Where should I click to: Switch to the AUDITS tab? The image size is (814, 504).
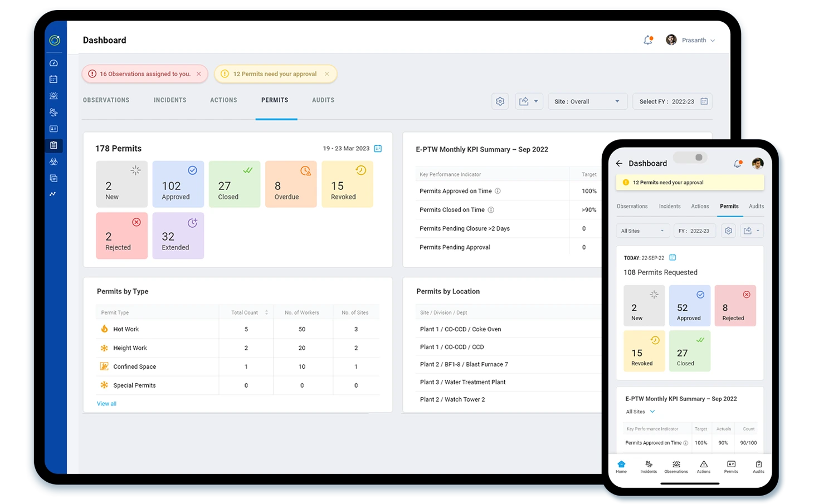(323, 100)
